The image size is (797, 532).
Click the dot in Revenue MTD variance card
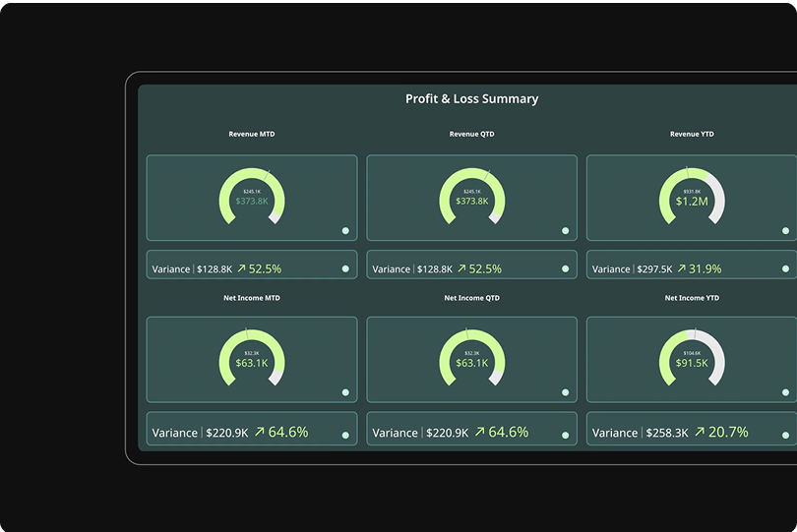(345, 268)
